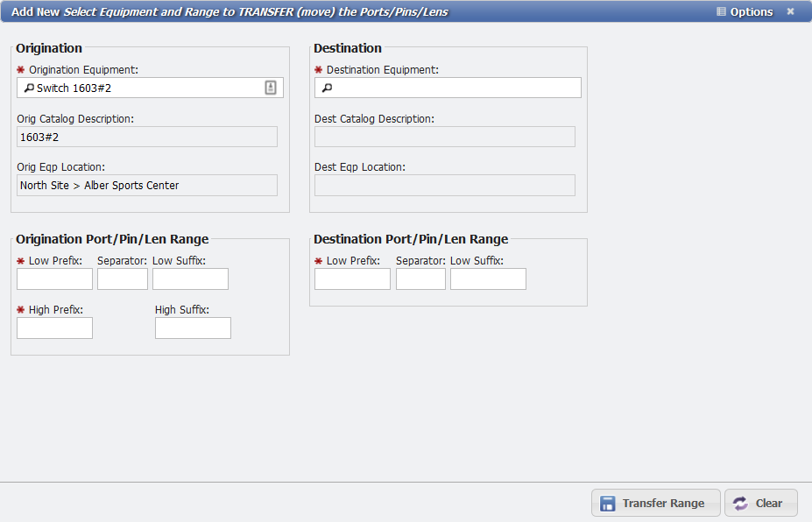This screenshot has height=522, width=812.
Task: Click the equipment detail icon beside Switch 1603#2
Action: 272,88
